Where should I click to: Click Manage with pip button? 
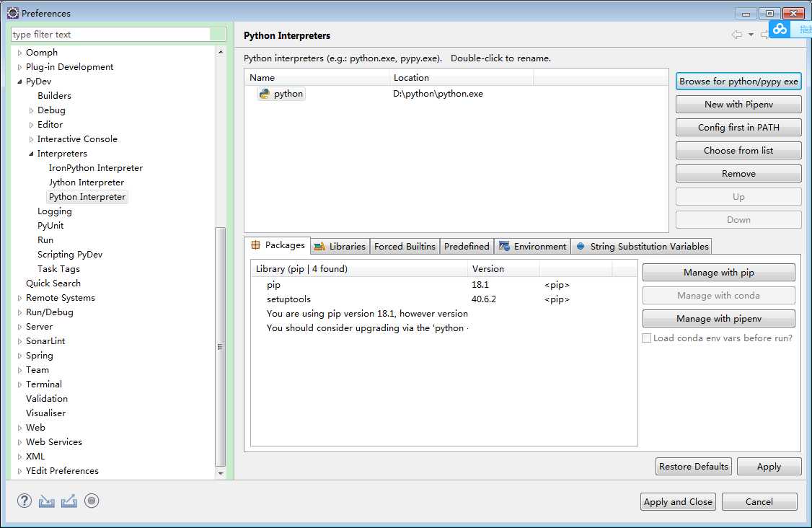pyautogui.click(x=719, y=273)
